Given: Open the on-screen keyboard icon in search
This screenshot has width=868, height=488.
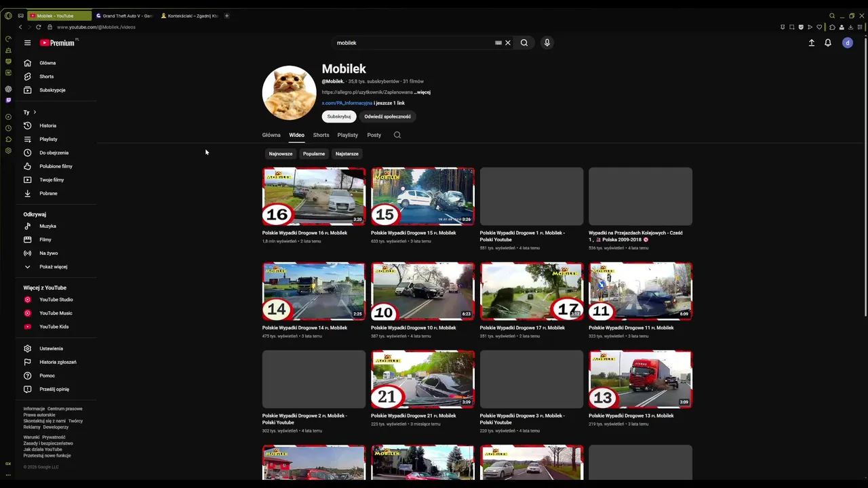Looking at the screenshot, I should coord(498,43).
